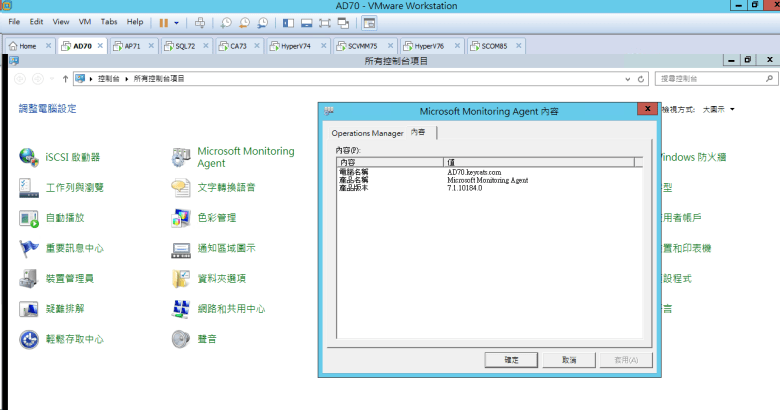Screen dimensions: 780x410
Task: Open the iSCSI 啟動器 control panel icon
Action: tap(28, 157)
